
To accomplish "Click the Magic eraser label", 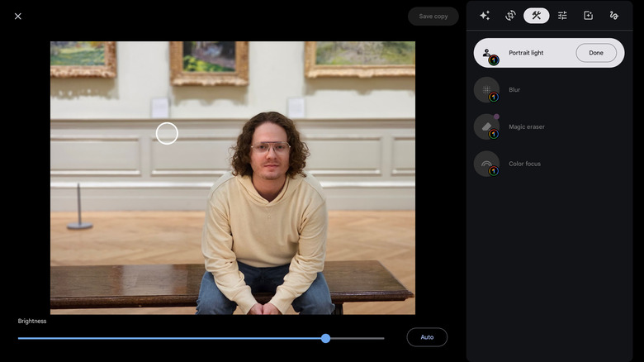I will pyautogui.click(x=527, y=126).
